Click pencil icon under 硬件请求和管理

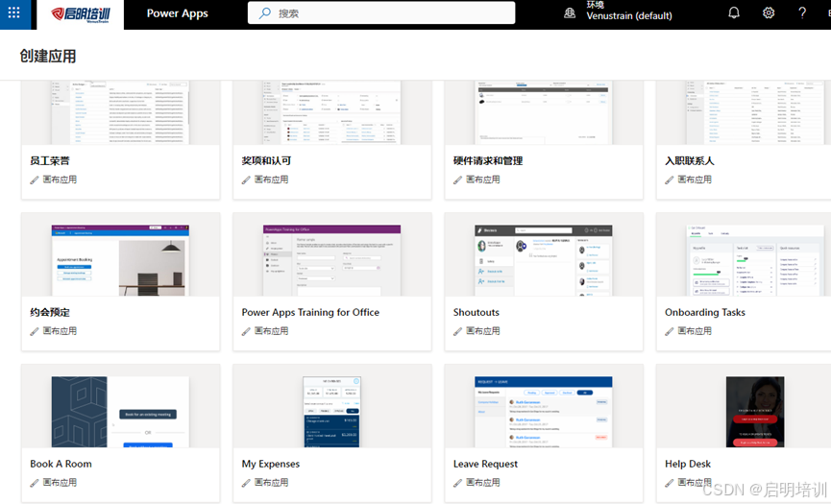point(458,180)
